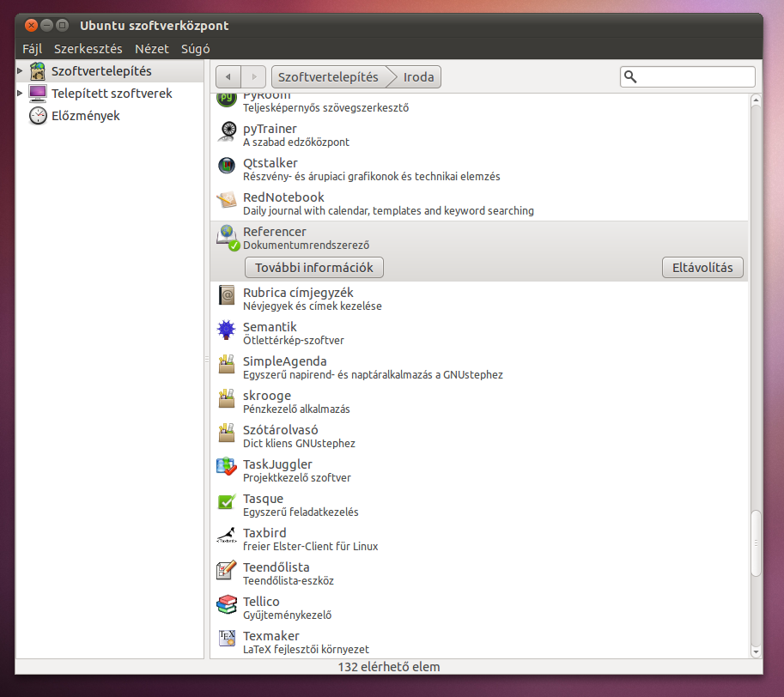Select the Tellico list entry
The image size is (784, 697).
pos(479,608)
